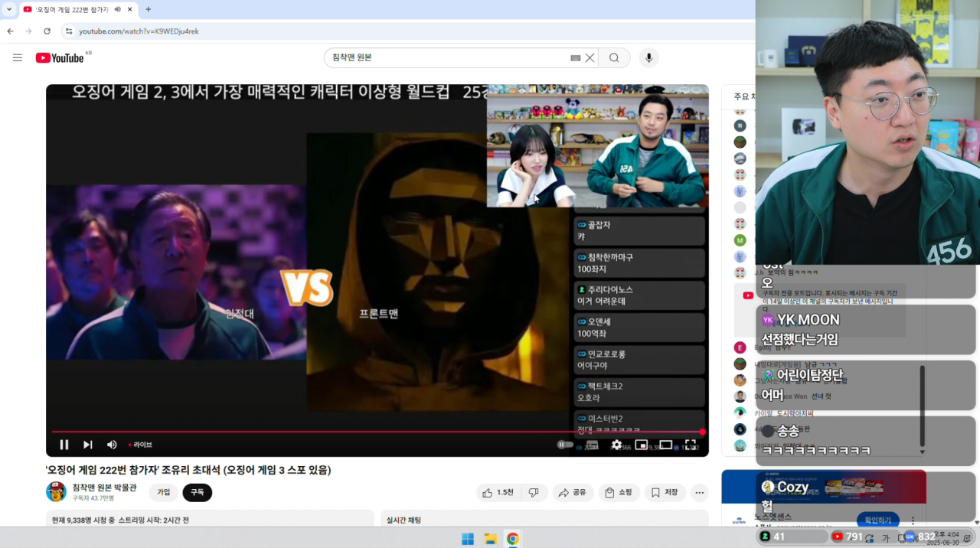The width and height of the screenshot is (980, 548).
Task: Toggle subtitles in the video player
Action: coord(591,445)
